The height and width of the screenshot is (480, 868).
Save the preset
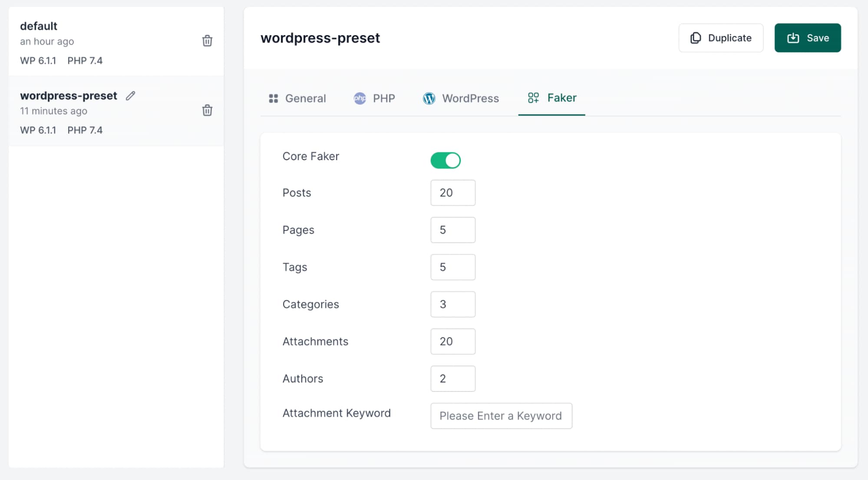point(807,38)
